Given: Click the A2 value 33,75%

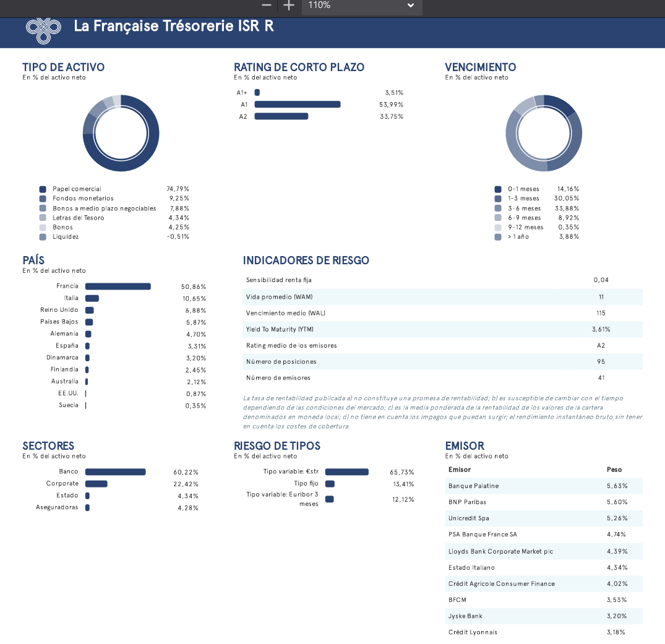Looking at the screenshot, I should click(x=392, y=116).
